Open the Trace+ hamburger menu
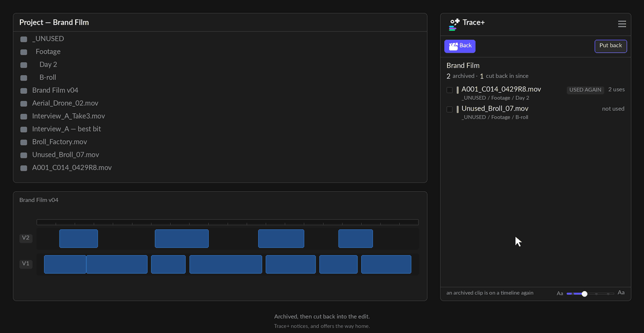Image resolution: width=644 pixels, height=333 pixels. click(x=622, y=24)
